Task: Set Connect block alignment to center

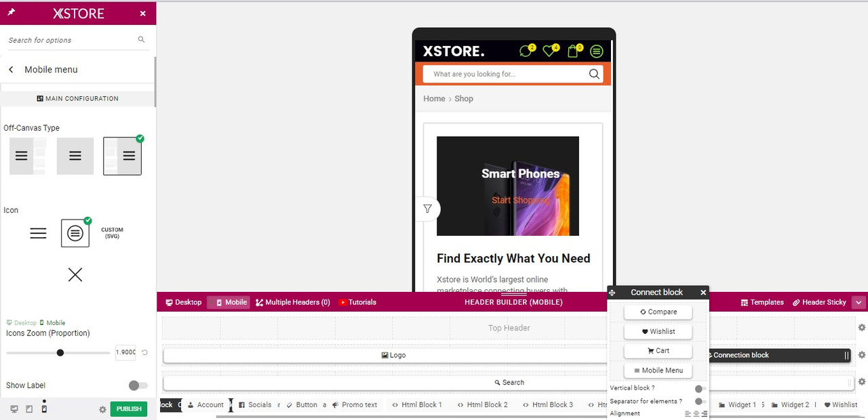Action: point(696,414)
